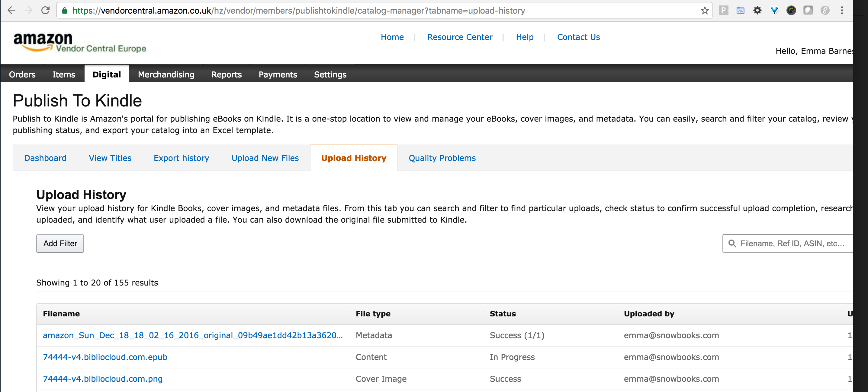Screen dimensions: 868x392
Task: Go to the Dashboard tab
Action: pos(45,158)
